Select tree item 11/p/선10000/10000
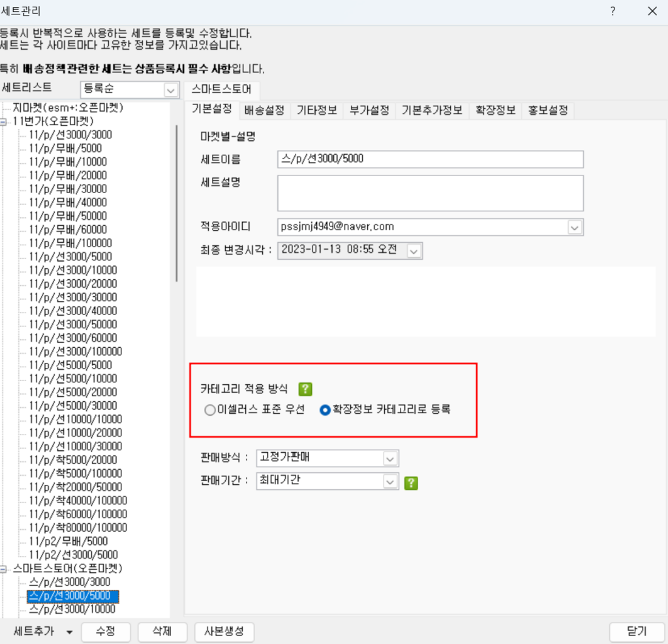Viewport: 668px width, 644px height. click(x=76, y=420)
